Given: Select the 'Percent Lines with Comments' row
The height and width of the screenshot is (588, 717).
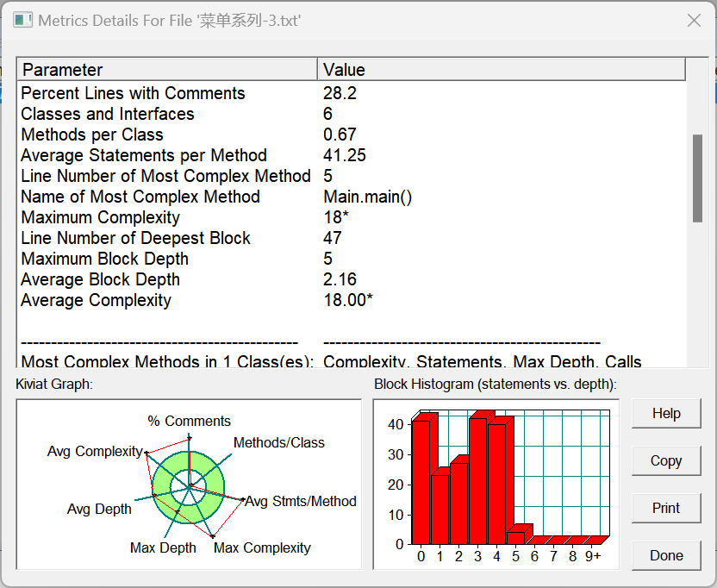Looking at the screenshot, I should pyautogui.click(x=352, y=93).
